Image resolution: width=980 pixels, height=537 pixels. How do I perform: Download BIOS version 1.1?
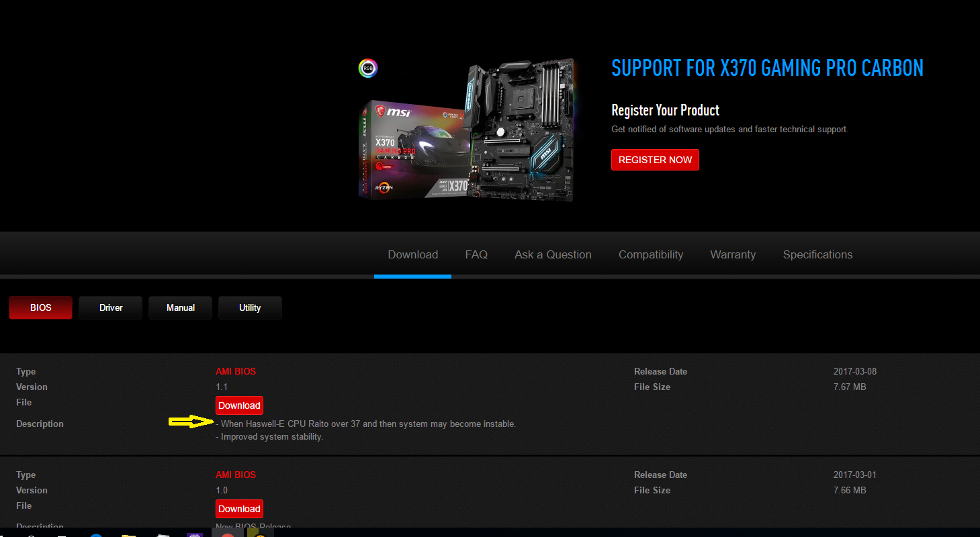pos(239,405)
